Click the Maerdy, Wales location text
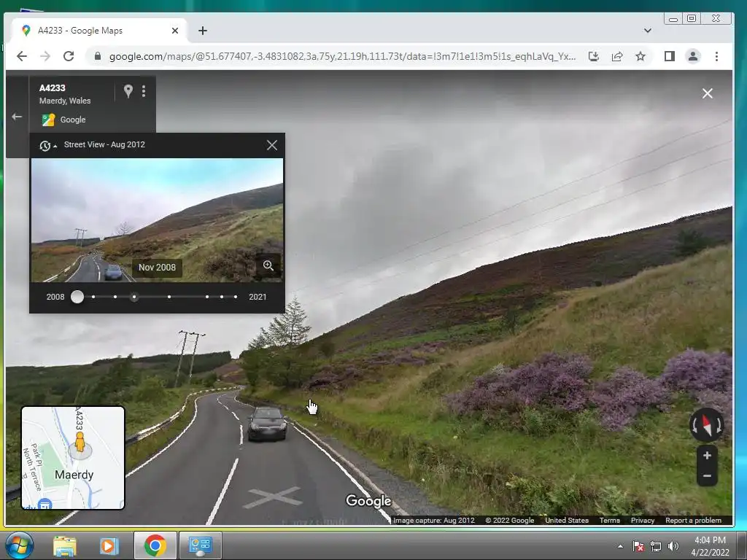Screen dimensions: 747x560 [x=65, y=101]
